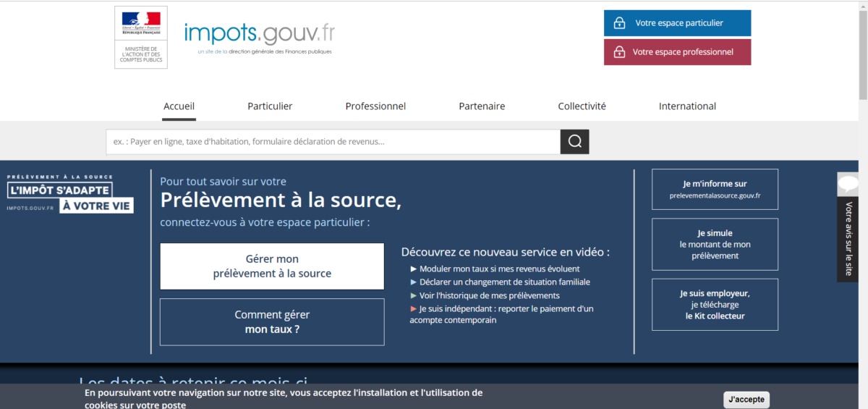Screen dimensions: 868x409
Task: Click the padlock icon in Votre espace particulier
Action: click(x=619, y=23)
